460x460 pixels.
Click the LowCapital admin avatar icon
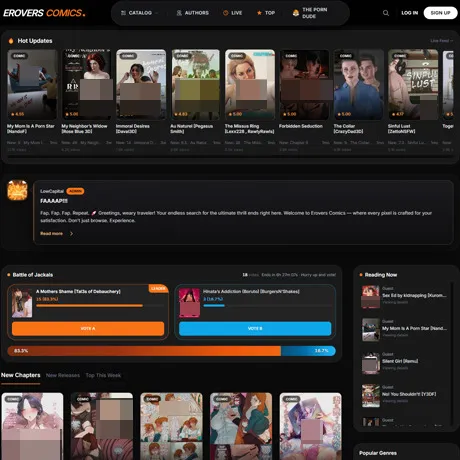pyautogui.click(x=17, y=190)
